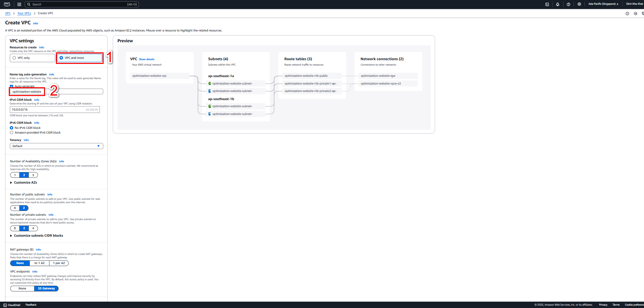Launch CloudShell from the top bar icon
Viewport: 644px width, 308px height.
(x=547, y=4)
